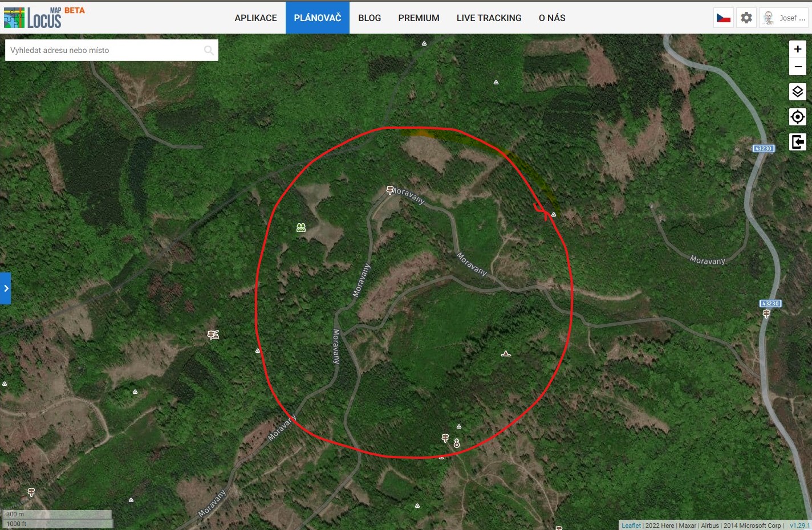Open the PREMIUM page

419,18
